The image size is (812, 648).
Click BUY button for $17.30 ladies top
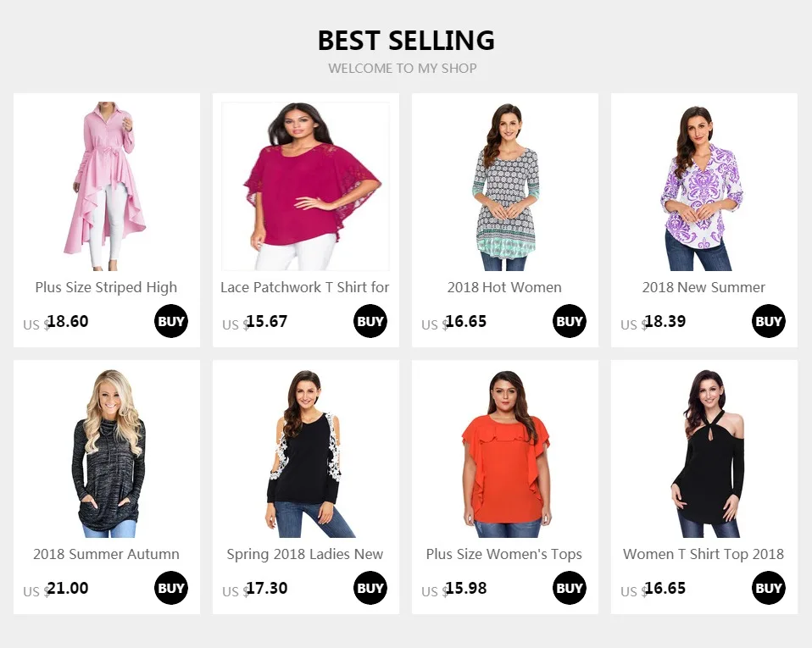[x=370, y=588]
